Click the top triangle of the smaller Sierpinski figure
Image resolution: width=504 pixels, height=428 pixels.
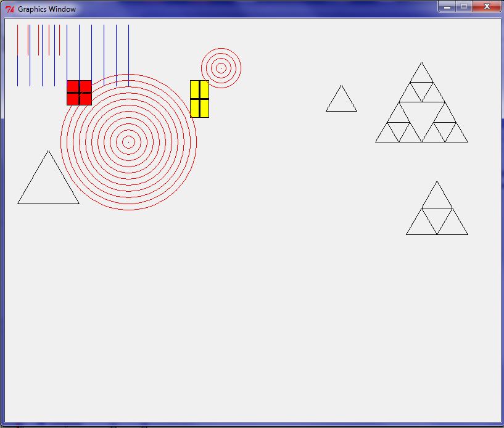pyautogui.click(x=437, y=199)
